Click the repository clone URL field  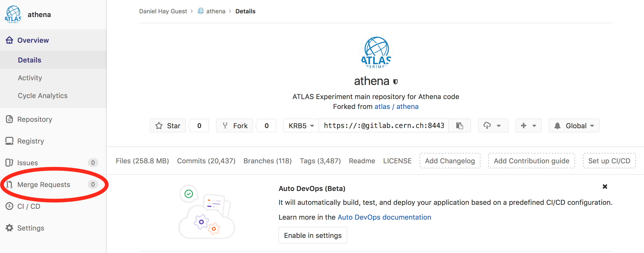pos(384,126)
